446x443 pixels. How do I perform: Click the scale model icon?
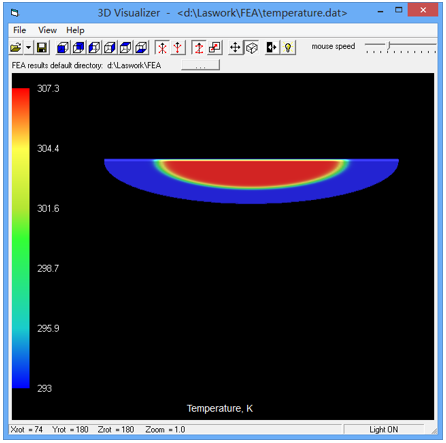[215, 48]
